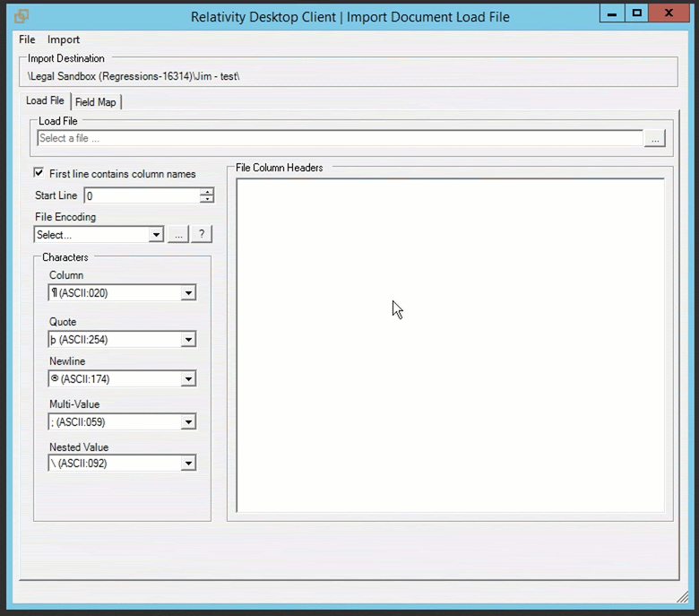Expand the Newline character dropdown

[188, 379]
